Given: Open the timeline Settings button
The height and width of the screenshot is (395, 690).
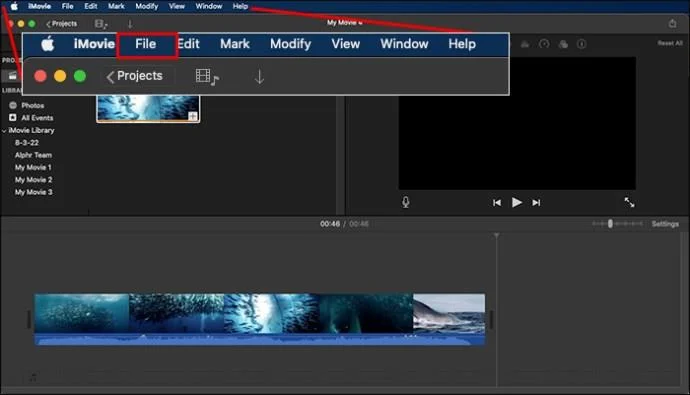Looking at the screenshot, I should tap(665, 224).
